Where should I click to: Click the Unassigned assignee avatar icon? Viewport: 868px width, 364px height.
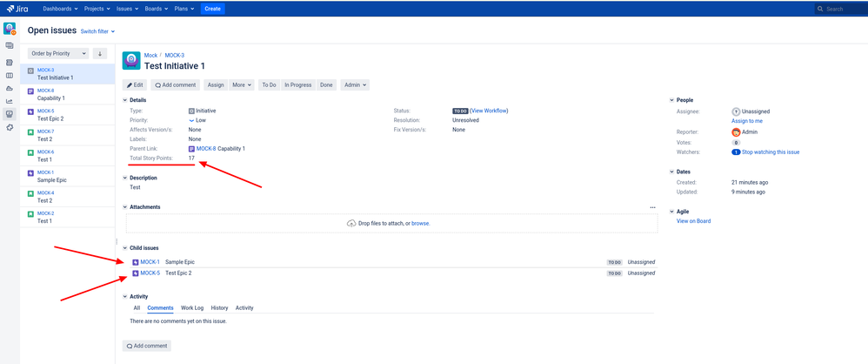click(736, 111)
